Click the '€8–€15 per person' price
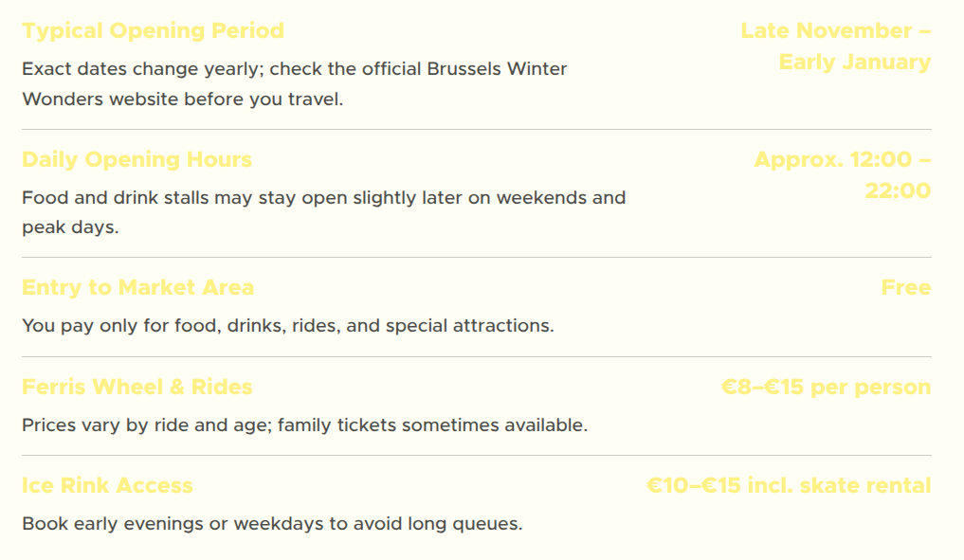Image resolution: width=964 pixels, height=560 pixels. pyautogui.click(x=826, y=387)
